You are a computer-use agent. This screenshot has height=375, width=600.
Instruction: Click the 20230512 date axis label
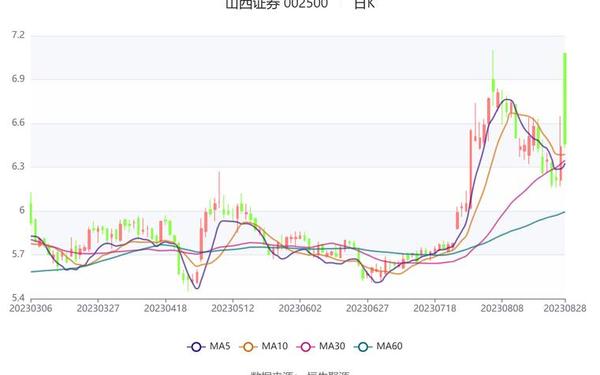pos(233,308)
